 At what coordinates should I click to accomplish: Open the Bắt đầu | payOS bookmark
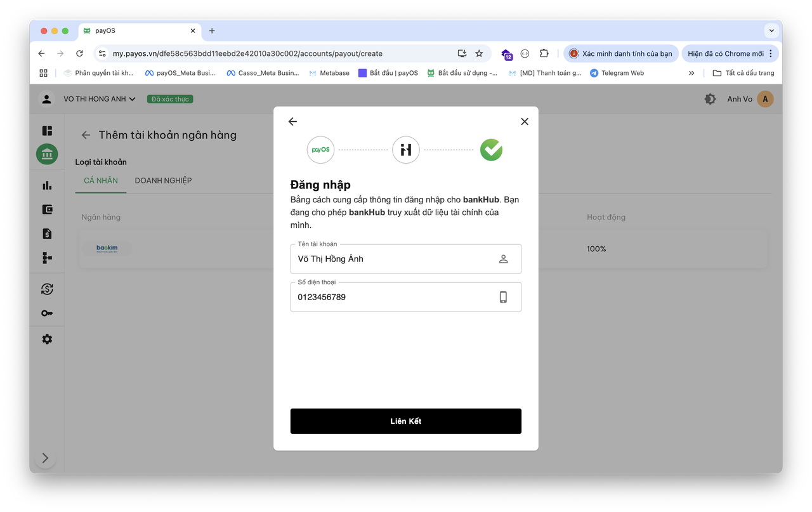388,73
